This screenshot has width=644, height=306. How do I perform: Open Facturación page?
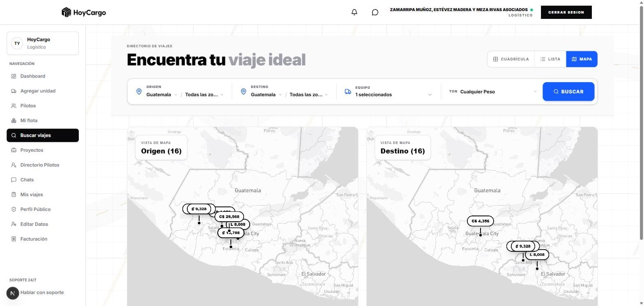pos(43,239)
